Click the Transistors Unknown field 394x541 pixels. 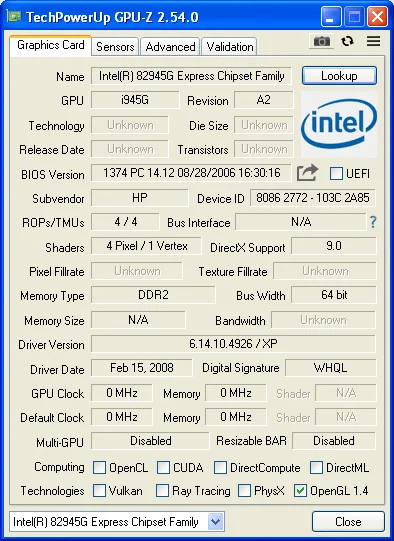click(x=264, y=149)
